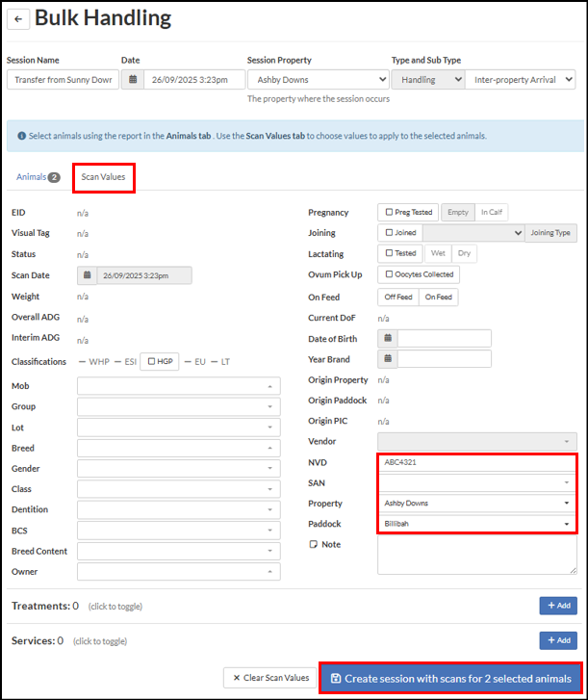Select the Scan Values tab
The height and width of the screenshot is (700, 588).
(x=103, y=177)
